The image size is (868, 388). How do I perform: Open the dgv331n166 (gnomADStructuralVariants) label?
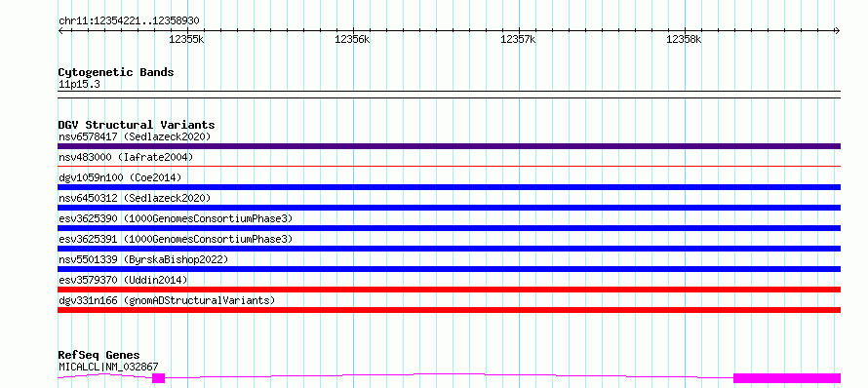(167, 300)
